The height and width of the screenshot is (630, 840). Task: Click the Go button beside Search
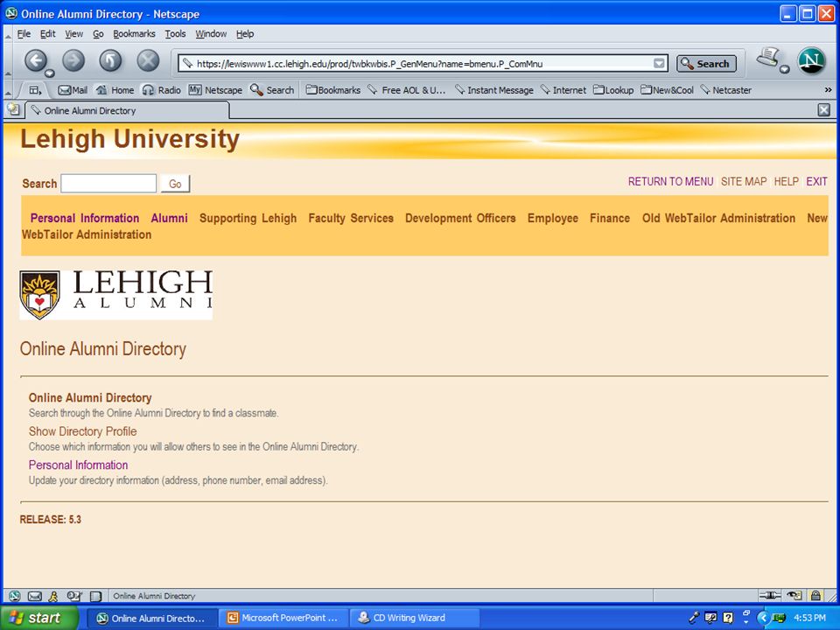coord(175,184)
